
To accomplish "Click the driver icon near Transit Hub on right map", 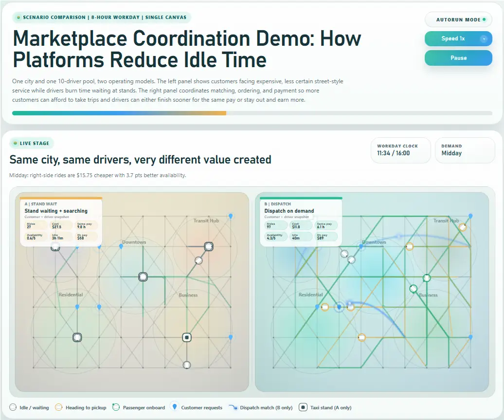I will tap(462, 227).
